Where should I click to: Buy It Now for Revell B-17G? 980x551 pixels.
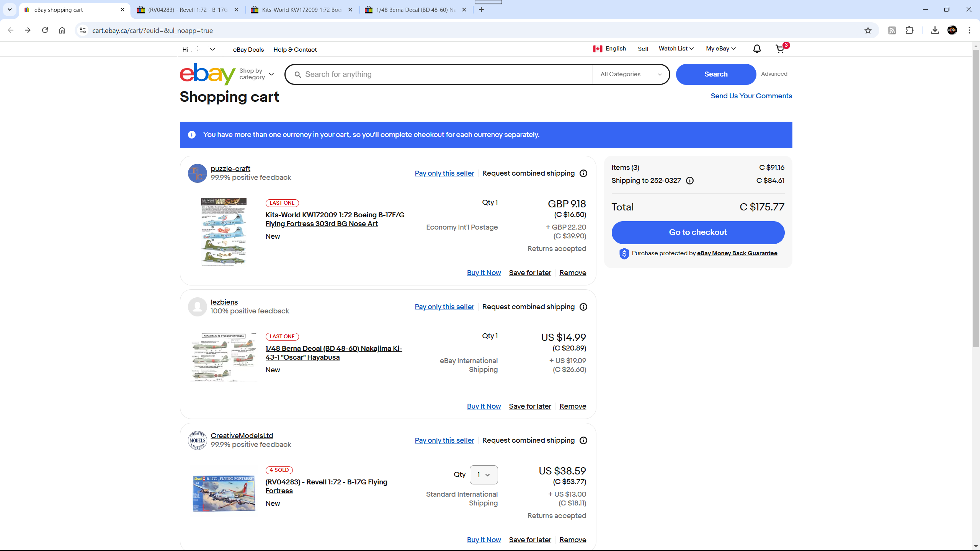pyautogui.click(x=484, y=540)
